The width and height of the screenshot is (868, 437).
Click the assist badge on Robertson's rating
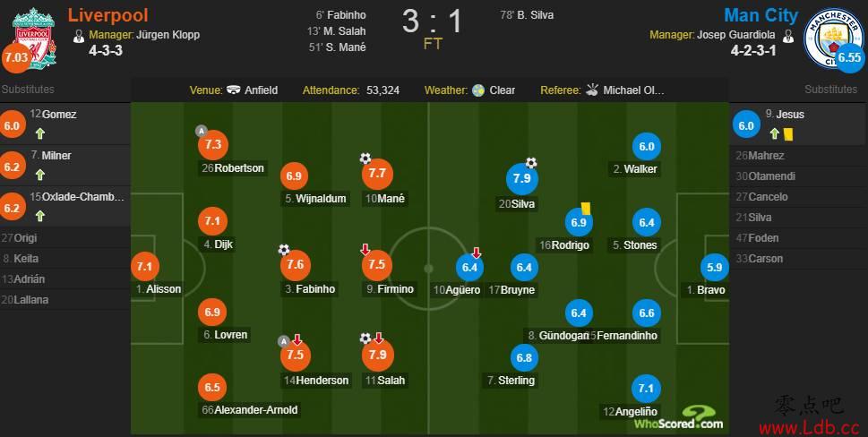click(202, 131)
